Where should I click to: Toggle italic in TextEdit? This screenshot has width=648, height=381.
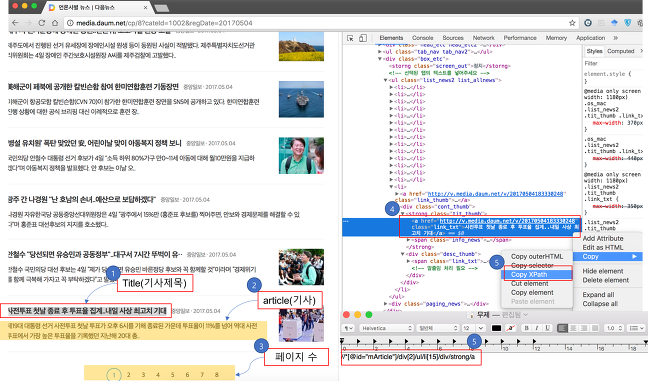[537, 328]
